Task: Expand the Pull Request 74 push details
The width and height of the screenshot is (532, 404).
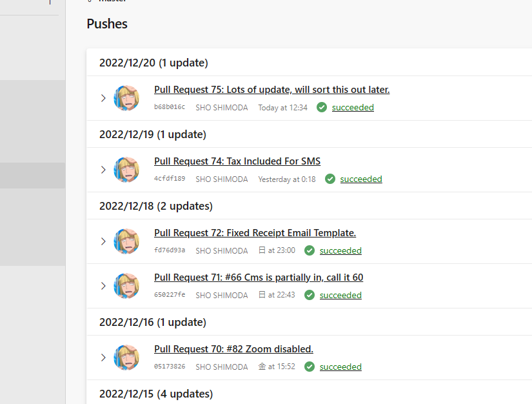Action: point(103,170)
